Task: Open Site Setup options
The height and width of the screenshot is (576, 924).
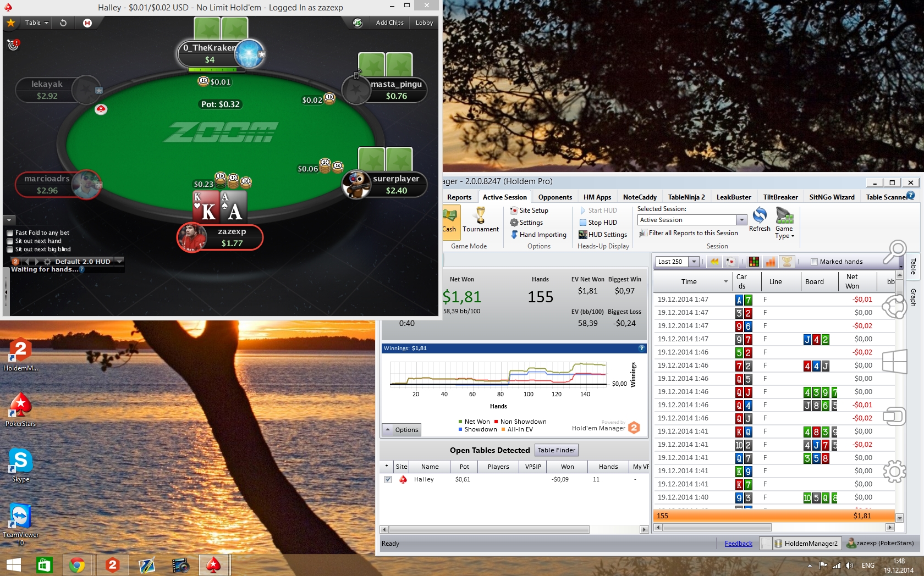Action: pos(529,211)
